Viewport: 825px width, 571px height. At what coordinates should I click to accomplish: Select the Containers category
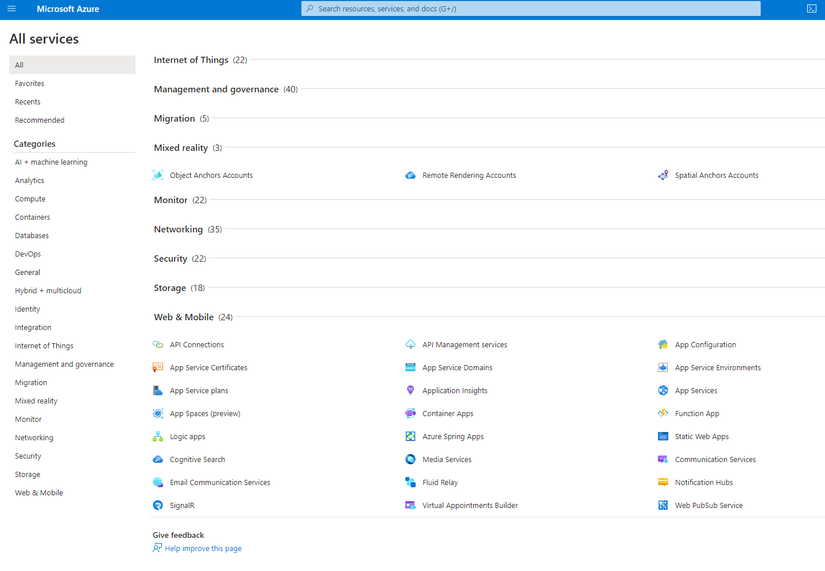click(x=33, y=217)
